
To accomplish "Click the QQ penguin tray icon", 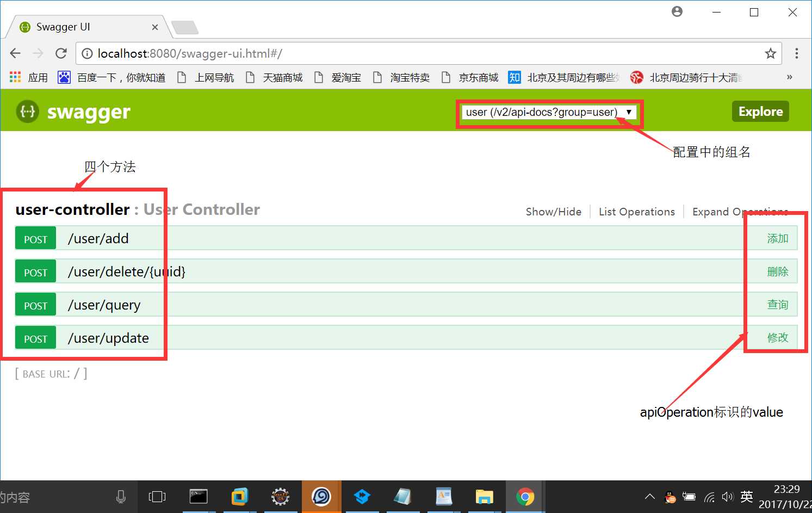I will tap(671, 497).
